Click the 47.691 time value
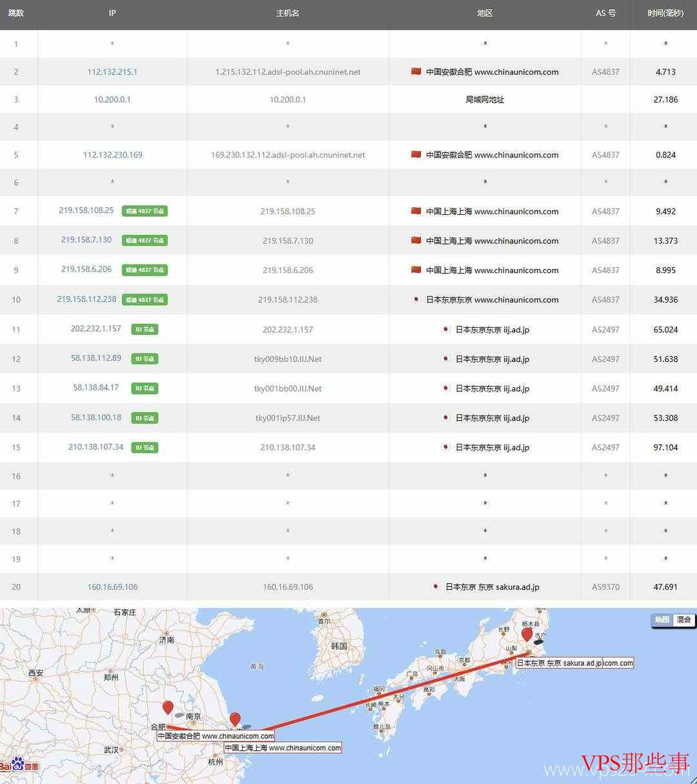The height and width of the screenshot is (784, 697). (x=665, y=587)
